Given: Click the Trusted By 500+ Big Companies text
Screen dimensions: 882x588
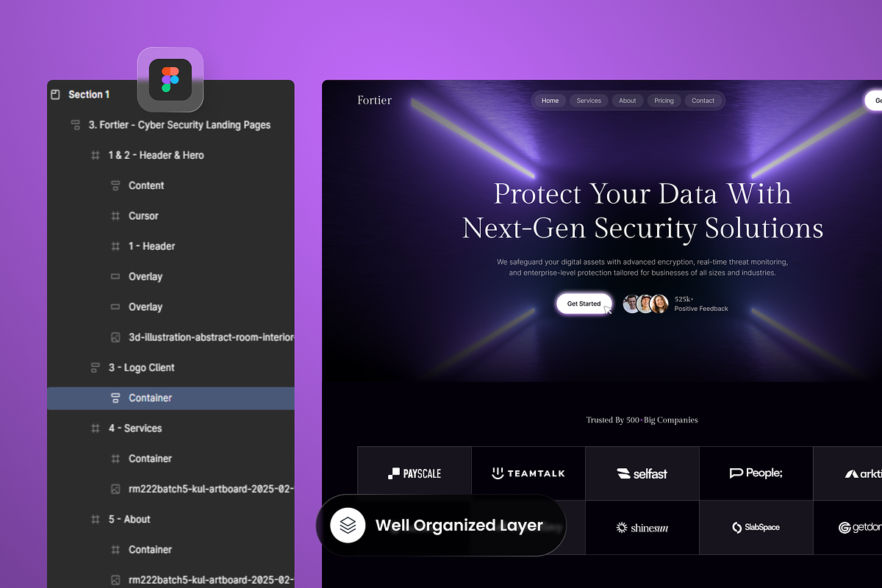Looking at the screenshot, I should coord(642,420).
